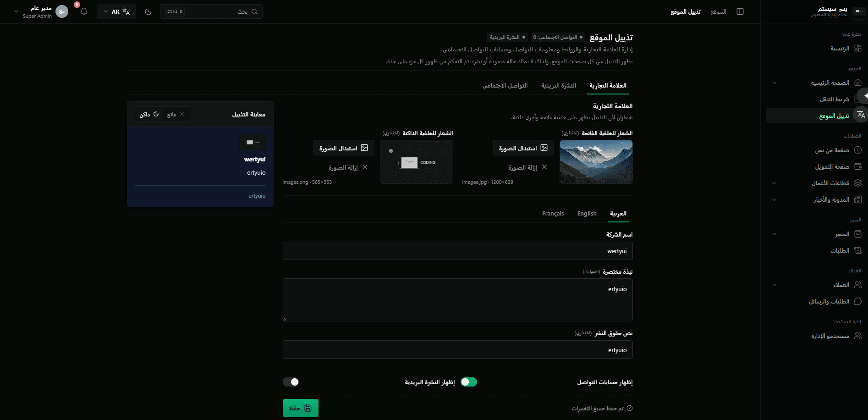Open صفحة التمويل sidebar item
This screenshot has height=420, width=868.
(x=816, y=166)
